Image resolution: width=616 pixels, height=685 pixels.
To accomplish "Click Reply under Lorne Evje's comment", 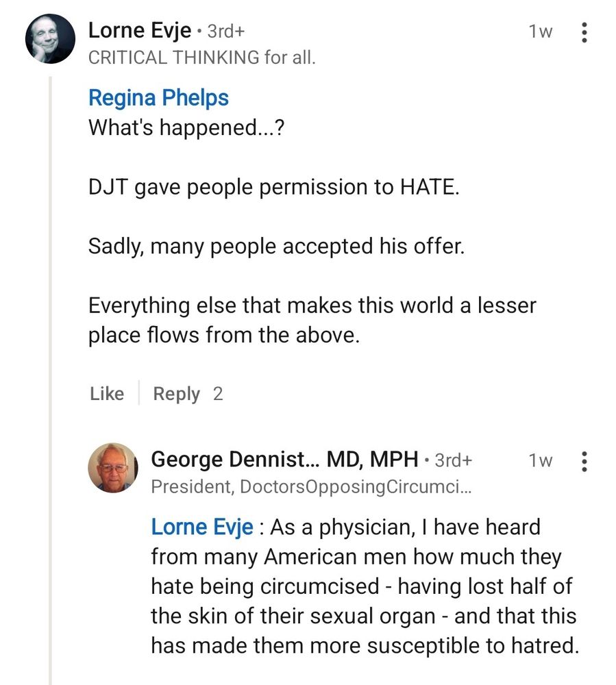I will [x=176, y=393].
